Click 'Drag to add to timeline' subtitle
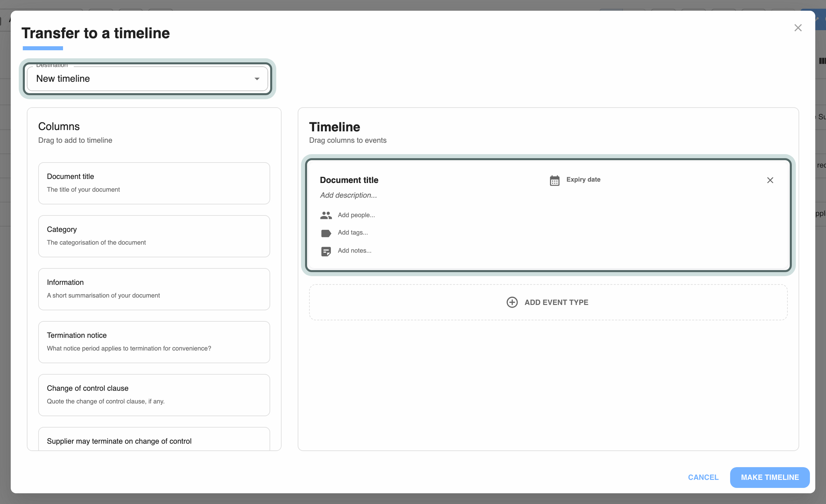This screenshot has width=826, height=504. (x=75, y=140)
